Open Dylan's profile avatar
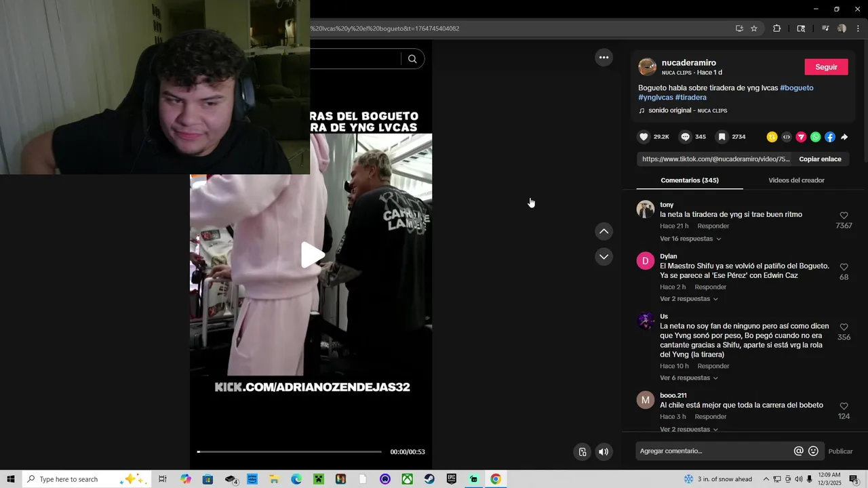 pos(645,261)
